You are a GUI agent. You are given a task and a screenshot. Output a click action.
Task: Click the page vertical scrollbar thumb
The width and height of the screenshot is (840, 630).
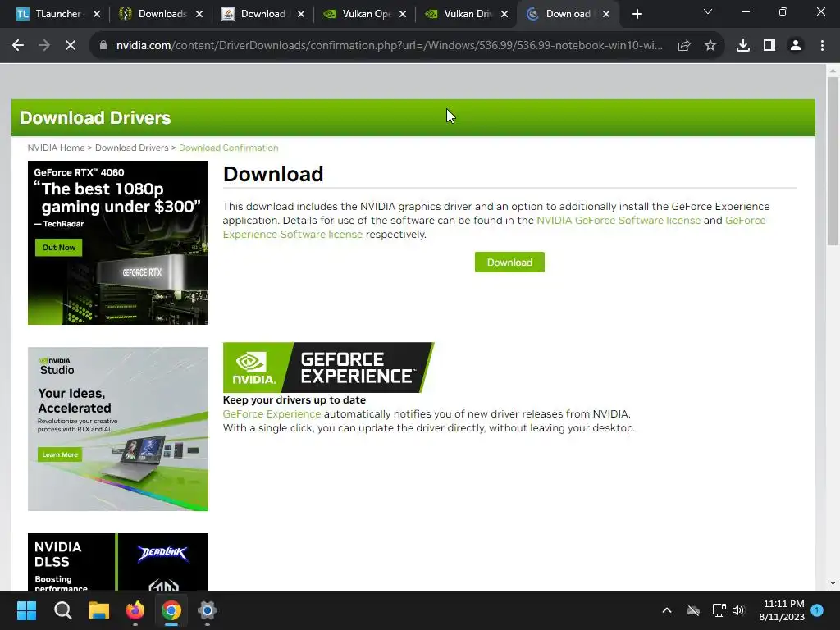[833, 161]
